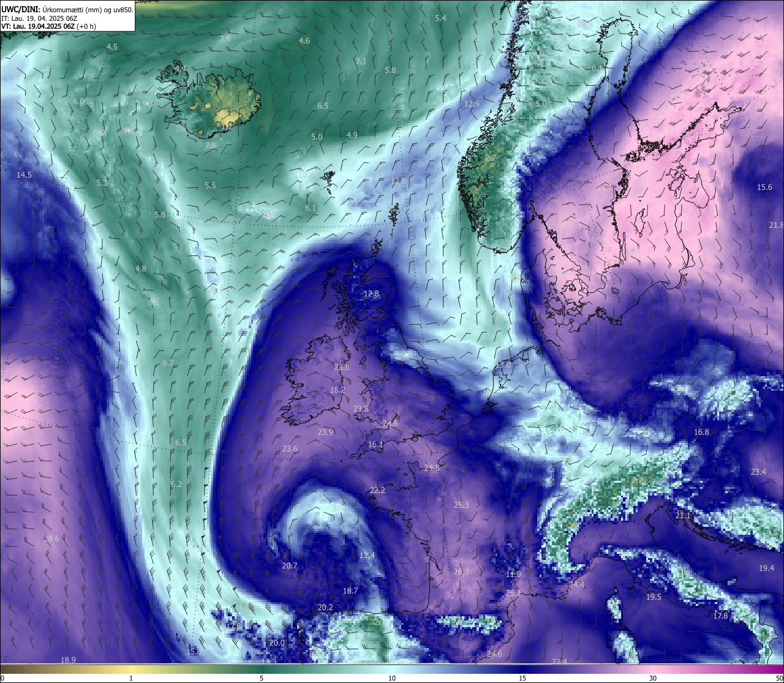
Task: Click the 23.9 value south of Ireland
Action: [x=325, y=432]
